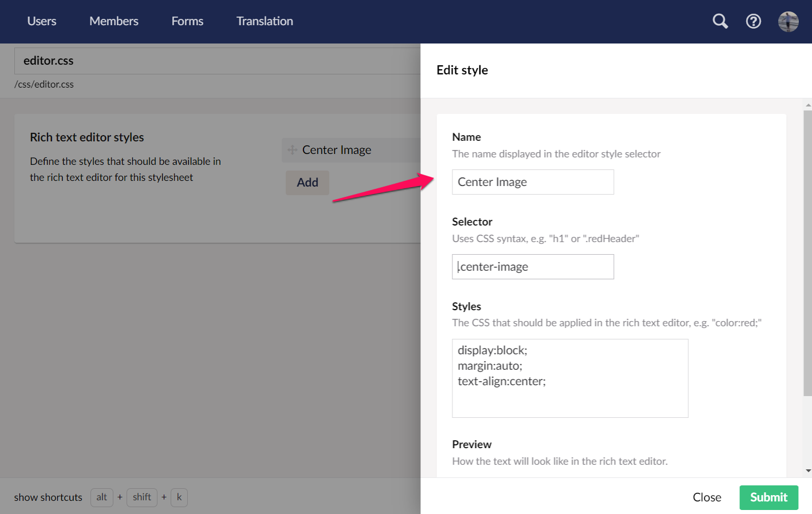Submit the Edit style form

tap(768, 497)
